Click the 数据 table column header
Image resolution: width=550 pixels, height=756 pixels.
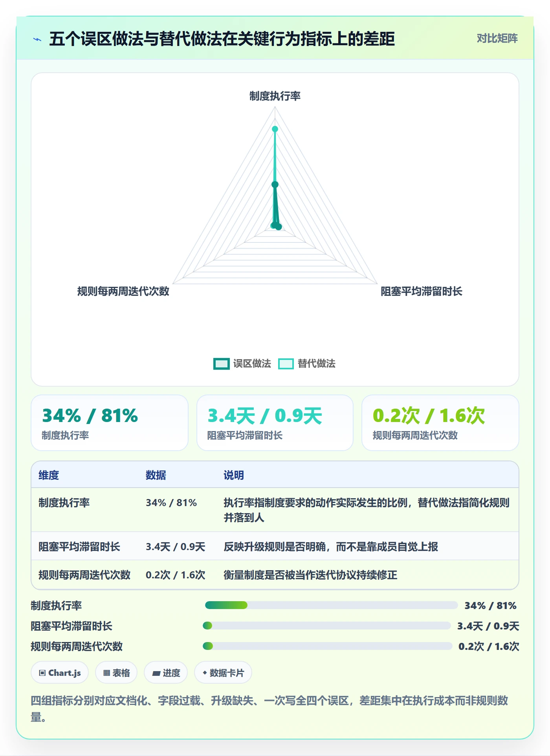coord(156,475)
